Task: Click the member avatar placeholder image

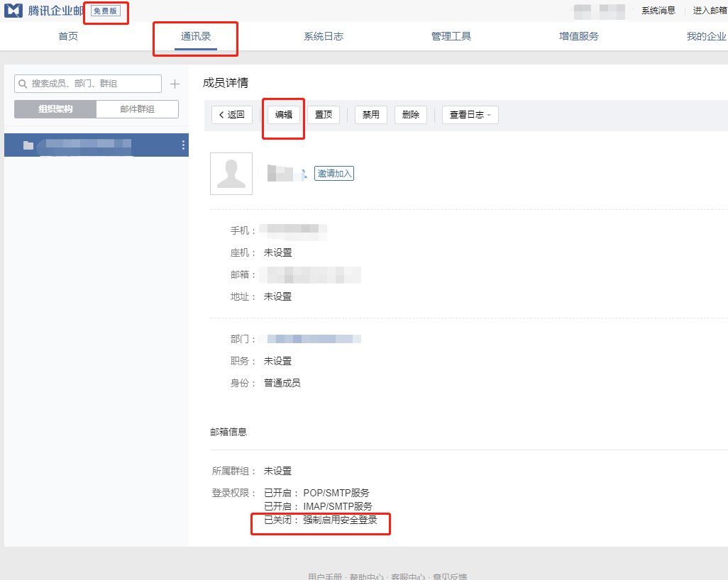Action: point(230,173)
